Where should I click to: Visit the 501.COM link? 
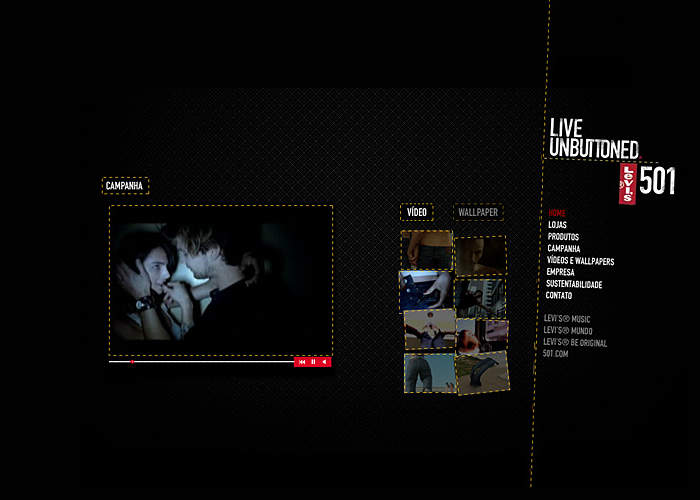[555, 354]
